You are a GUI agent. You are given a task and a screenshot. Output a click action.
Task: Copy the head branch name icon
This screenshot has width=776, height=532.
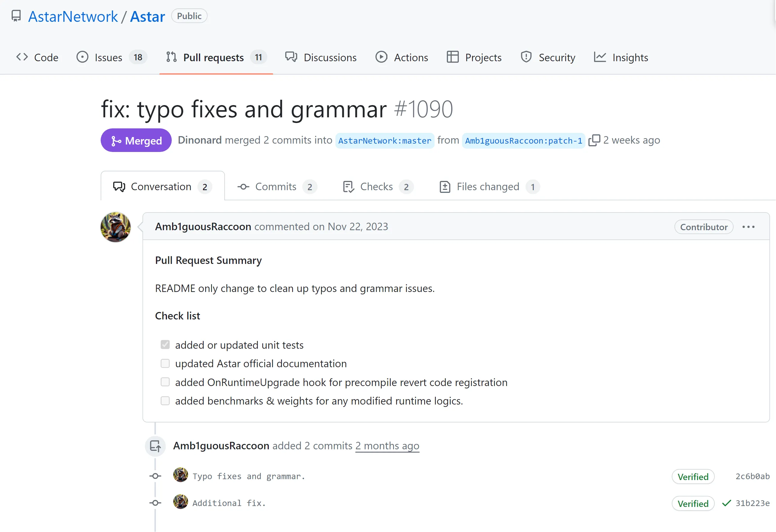594,141
